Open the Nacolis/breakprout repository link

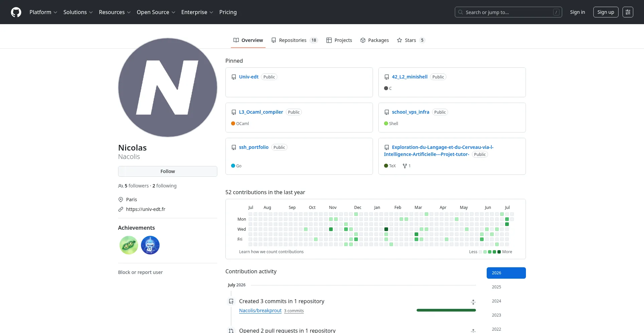[x=260, y=311]
